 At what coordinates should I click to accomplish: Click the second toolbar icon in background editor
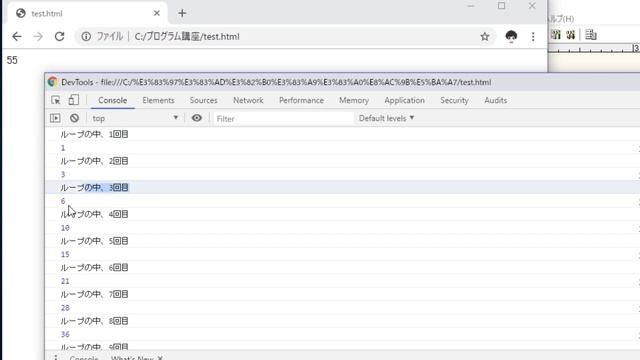(570, 35)
